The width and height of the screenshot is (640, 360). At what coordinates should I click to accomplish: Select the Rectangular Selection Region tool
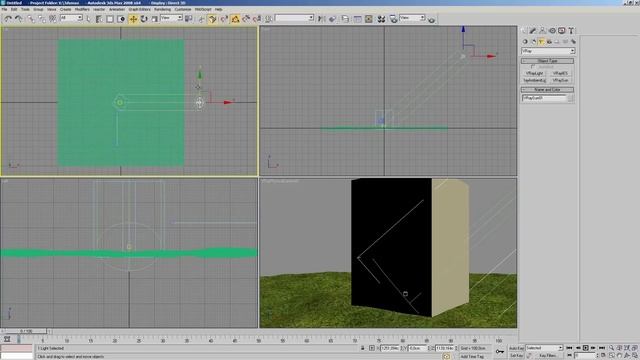point(110,19)
